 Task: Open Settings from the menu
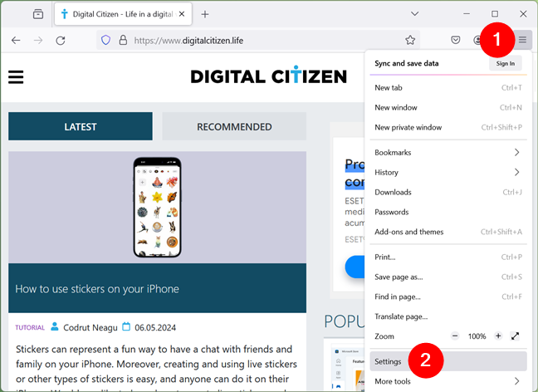click(x=448, y=361)
